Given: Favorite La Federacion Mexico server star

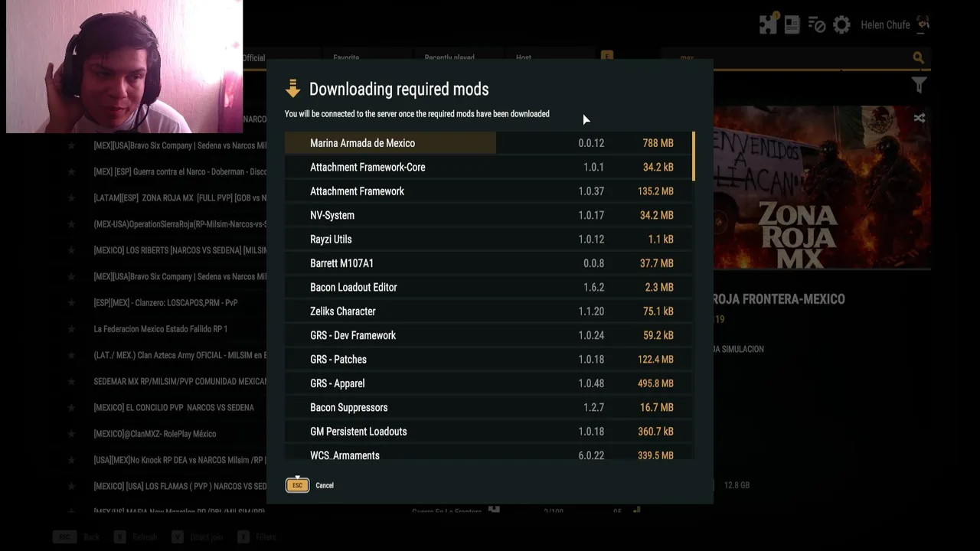Looking at the screenshot, I should [71, 329].
